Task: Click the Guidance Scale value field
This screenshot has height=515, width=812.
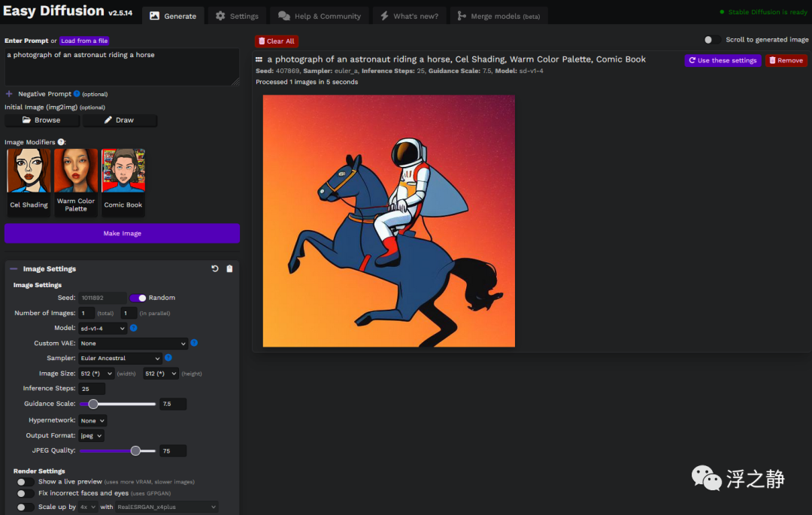Action: [173, 404]
